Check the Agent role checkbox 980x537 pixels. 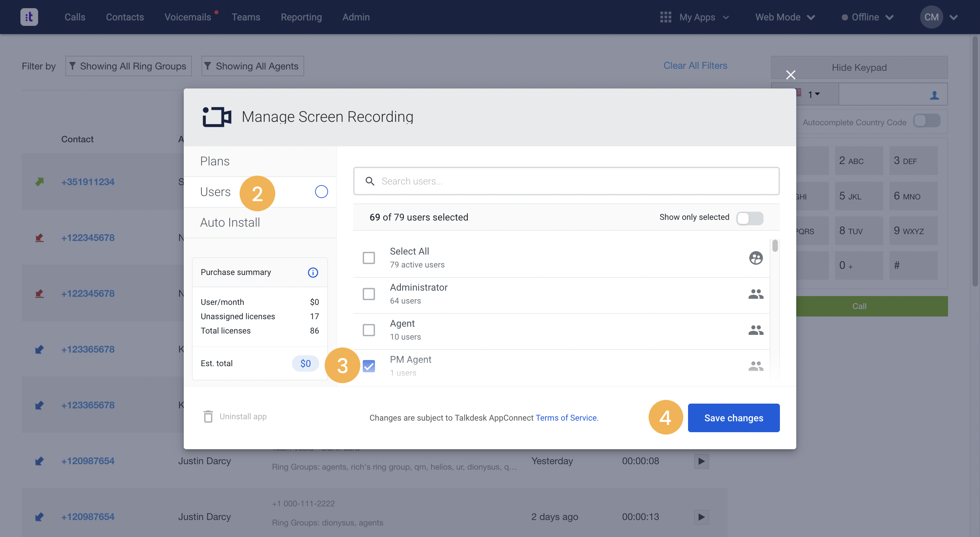pos(369,330)
